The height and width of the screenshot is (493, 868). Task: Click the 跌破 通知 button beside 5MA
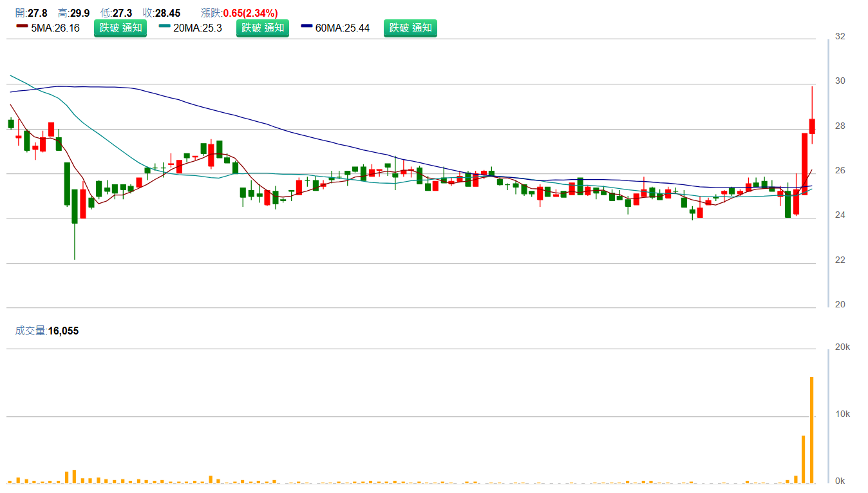click(x=120, y=28)
